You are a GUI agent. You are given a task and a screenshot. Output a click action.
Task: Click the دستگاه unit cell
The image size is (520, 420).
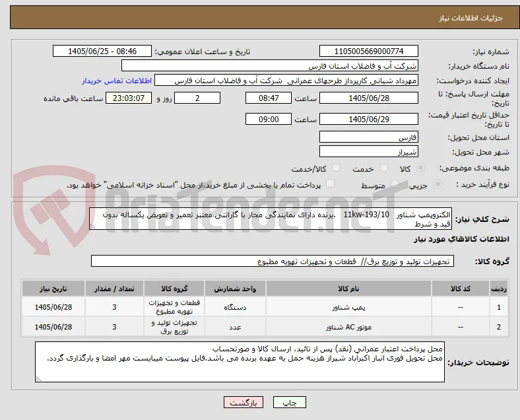pyautogui.click(x=235, y=307)
